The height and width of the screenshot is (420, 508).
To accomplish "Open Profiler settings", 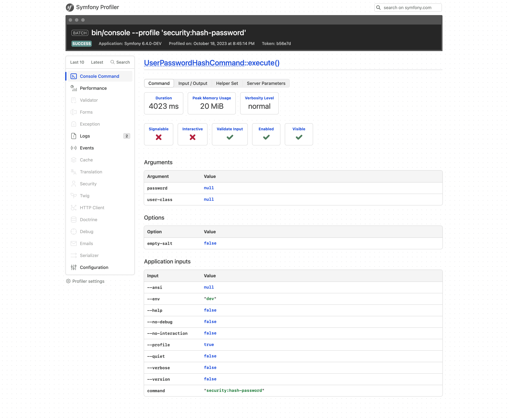I will 88,281.
